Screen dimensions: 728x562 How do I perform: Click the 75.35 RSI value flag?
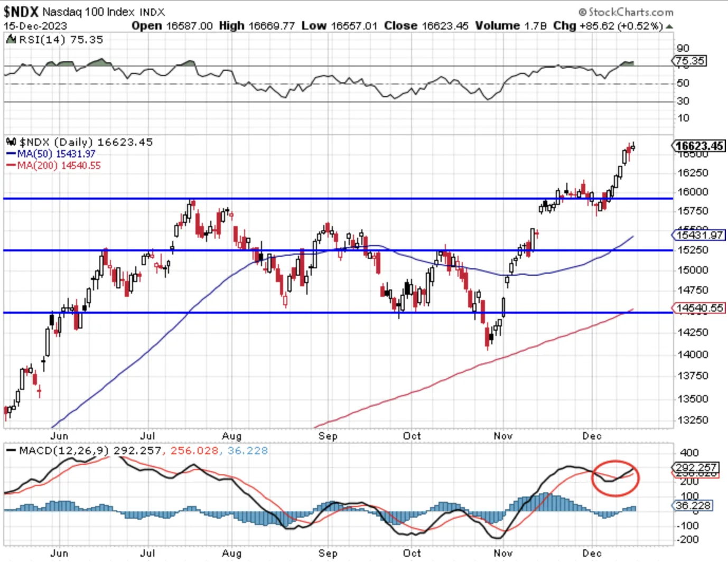pyautogui.click(x=690, y=61)
